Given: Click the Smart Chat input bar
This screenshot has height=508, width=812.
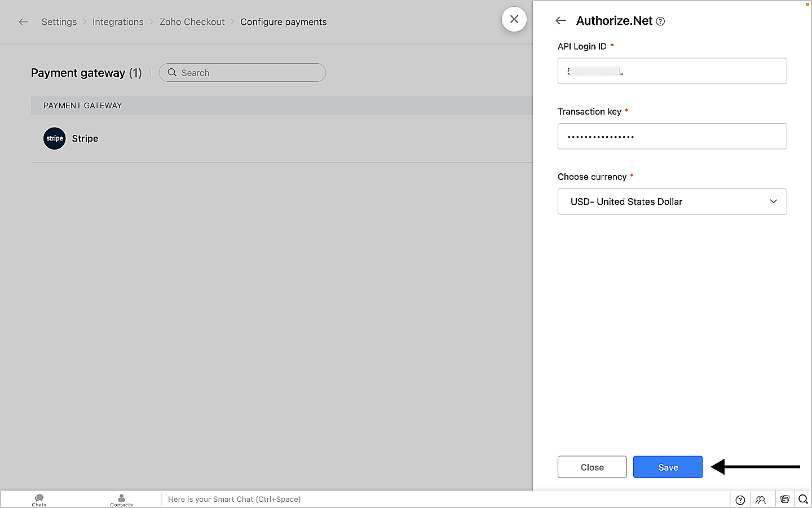Looking at the screenshot, I should point(445,500).
